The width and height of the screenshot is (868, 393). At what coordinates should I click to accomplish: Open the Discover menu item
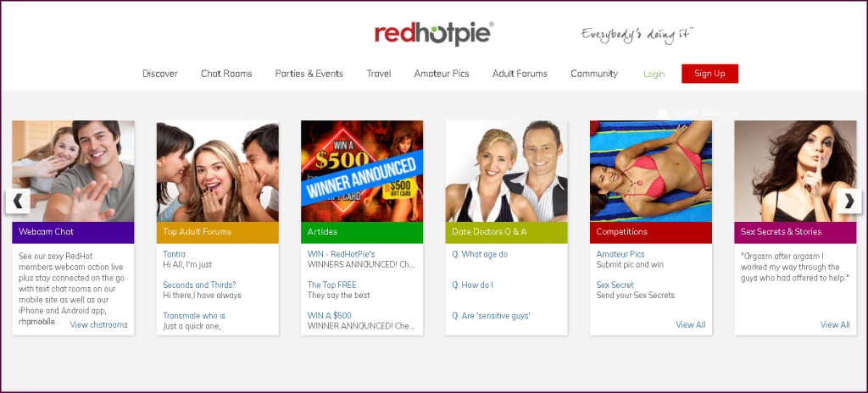tap(160, 74)
